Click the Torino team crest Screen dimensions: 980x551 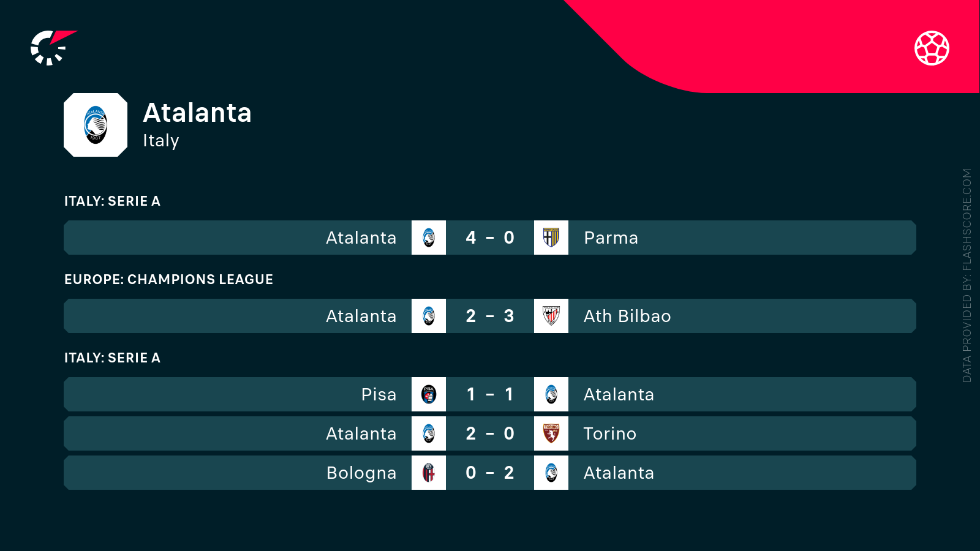coord(551,433)
